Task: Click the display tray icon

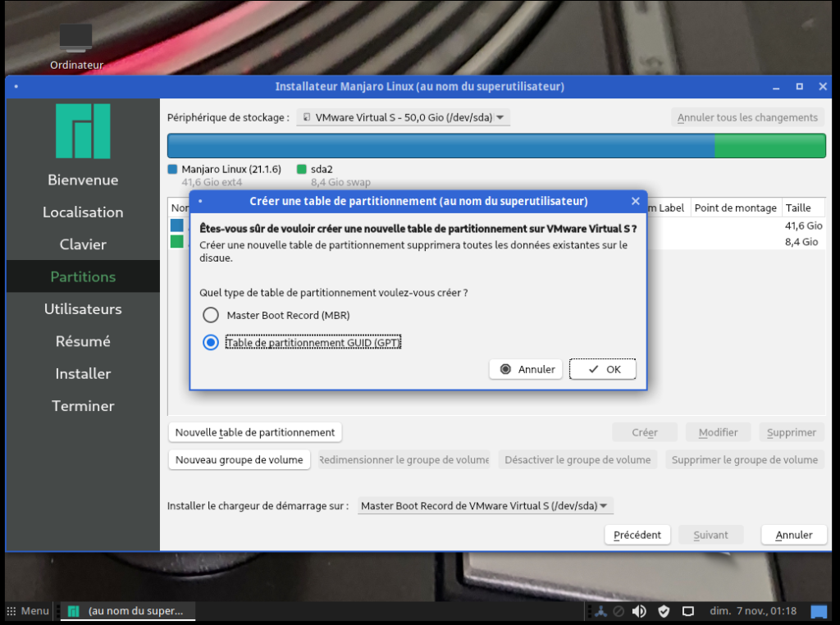Action: tap(688, 611)
